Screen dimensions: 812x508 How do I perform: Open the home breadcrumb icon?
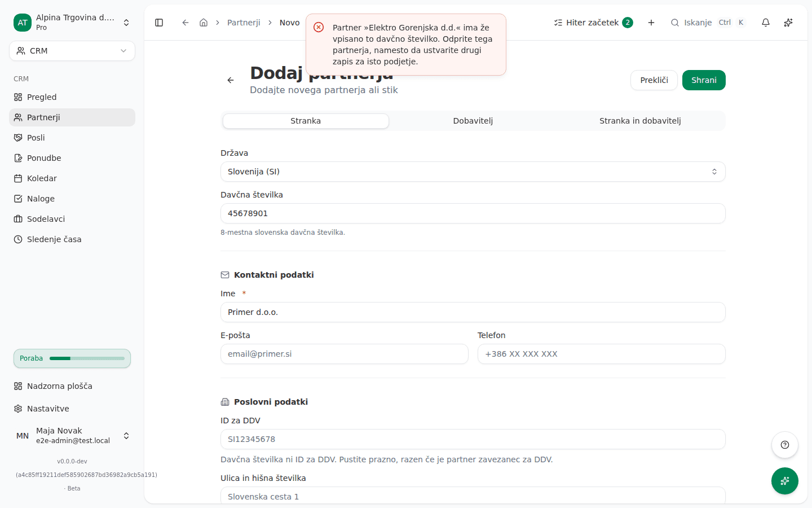click(x=204, y=23)
